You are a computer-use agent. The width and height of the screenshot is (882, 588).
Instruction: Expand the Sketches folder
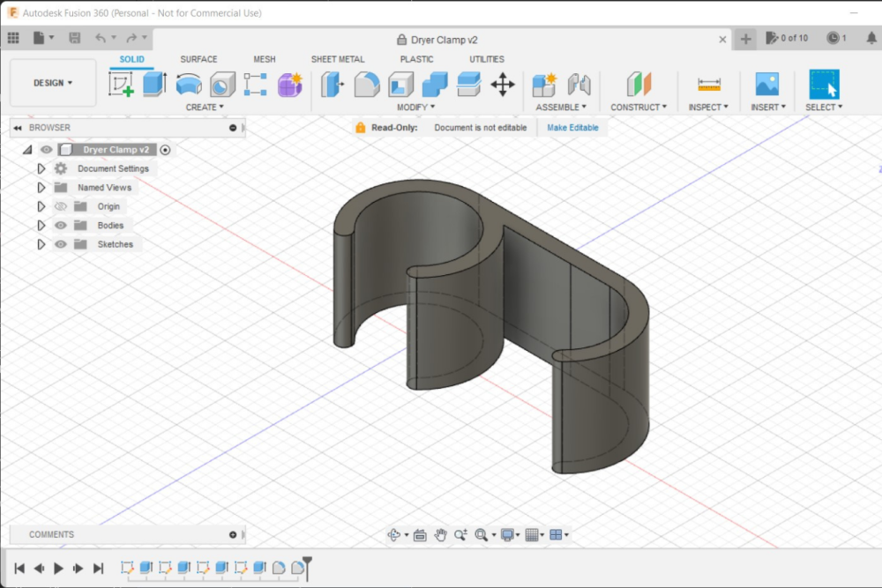(x=41, y=244)
